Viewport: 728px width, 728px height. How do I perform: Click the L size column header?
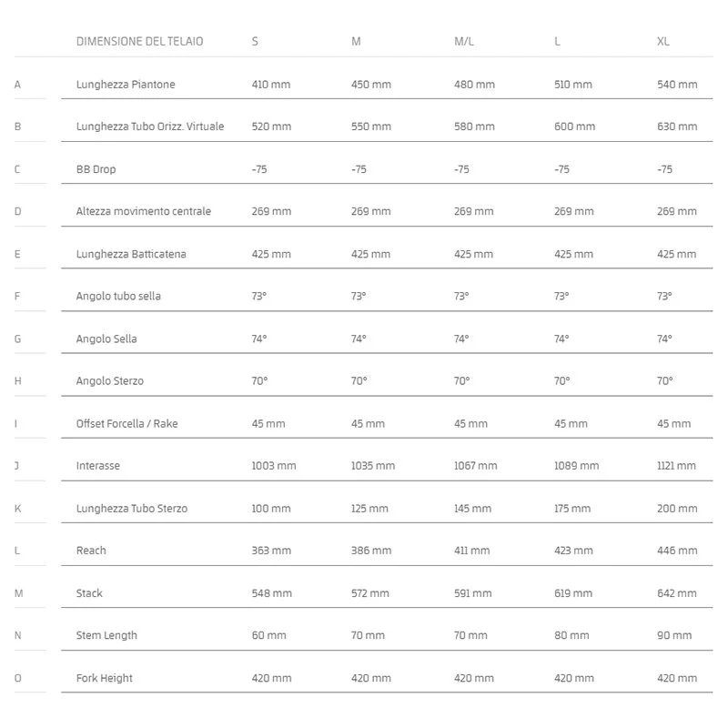click(x=557, y=41)
